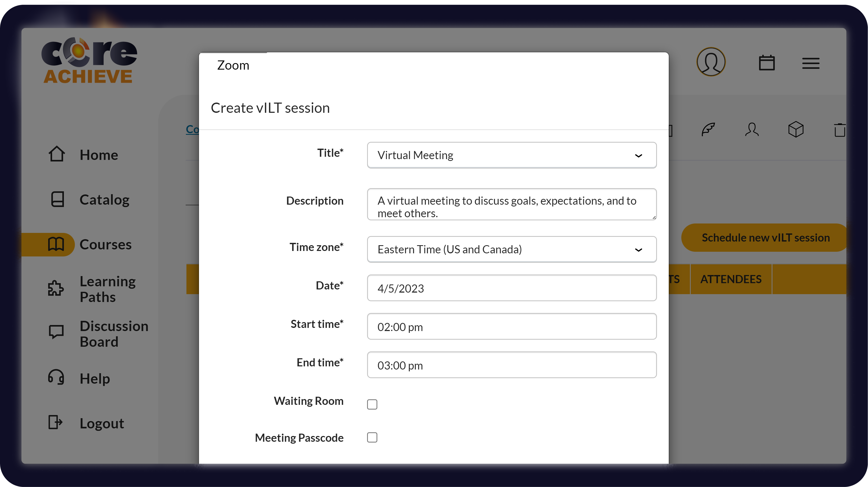Click the Learning Paths puzzle icon

pos(56,289)
